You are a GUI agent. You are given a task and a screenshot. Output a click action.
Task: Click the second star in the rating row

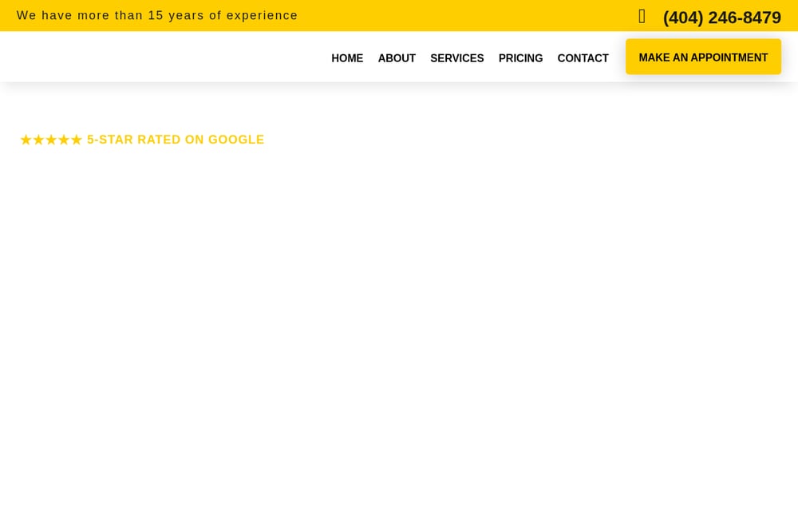(38, 140)
